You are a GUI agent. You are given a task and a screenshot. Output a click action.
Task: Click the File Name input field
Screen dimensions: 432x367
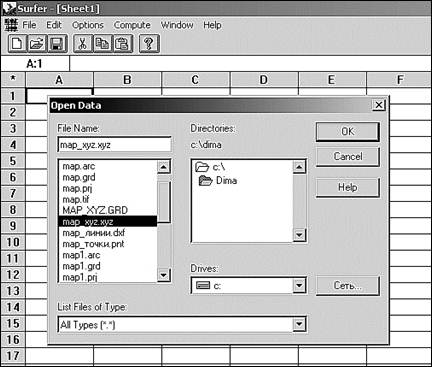[114, 145]
